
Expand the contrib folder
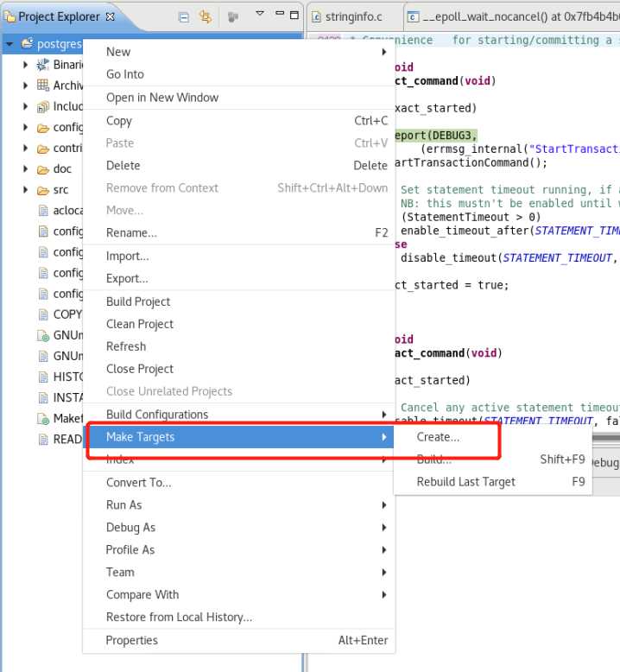[x=25, y=148]
